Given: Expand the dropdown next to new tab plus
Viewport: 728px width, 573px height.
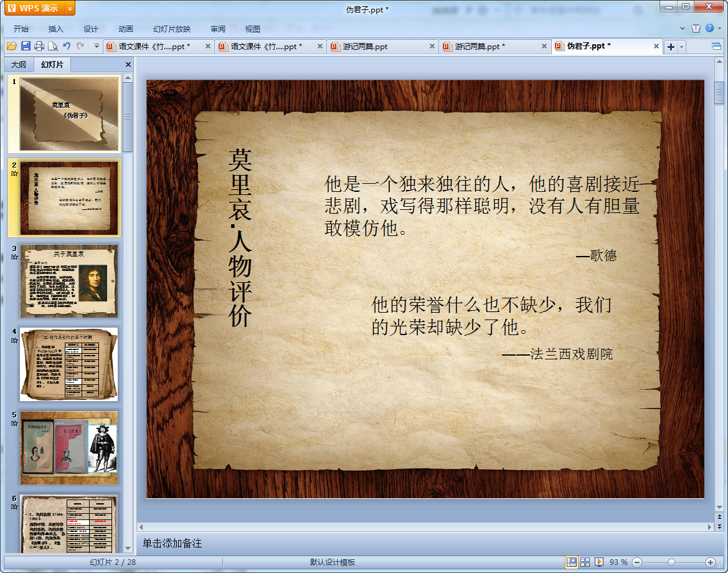Looking at the screenshot, I should (681, 47).
